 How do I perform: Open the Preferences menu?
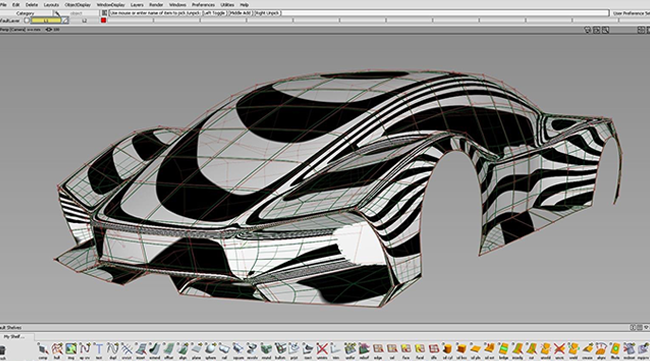click(x=203, y=5)
